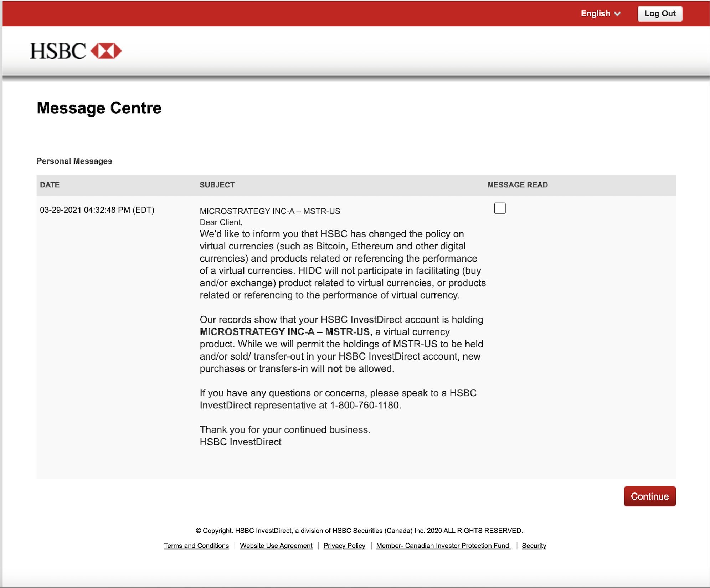This screenshot has width=710, height=588.
Task: Click the Continue button
Action: tap(649, 496)
